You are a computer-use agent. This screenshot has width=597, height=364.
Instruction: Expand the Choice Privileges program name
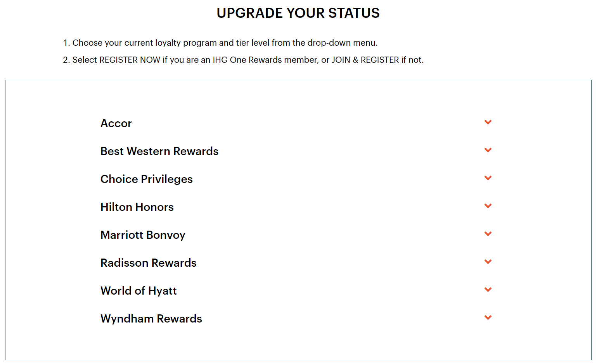(x=146, y=179)
